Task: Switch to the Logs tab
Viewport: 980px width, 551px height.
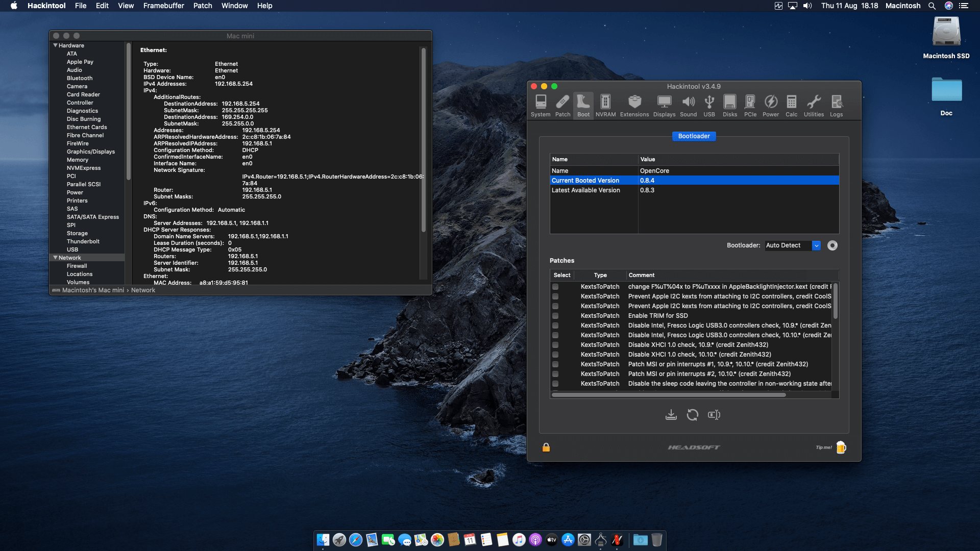Action: [837, 105]
